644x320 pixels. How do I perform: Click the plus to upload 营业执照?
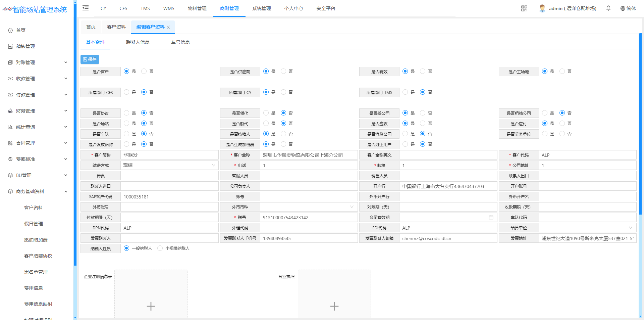point(334,306)
